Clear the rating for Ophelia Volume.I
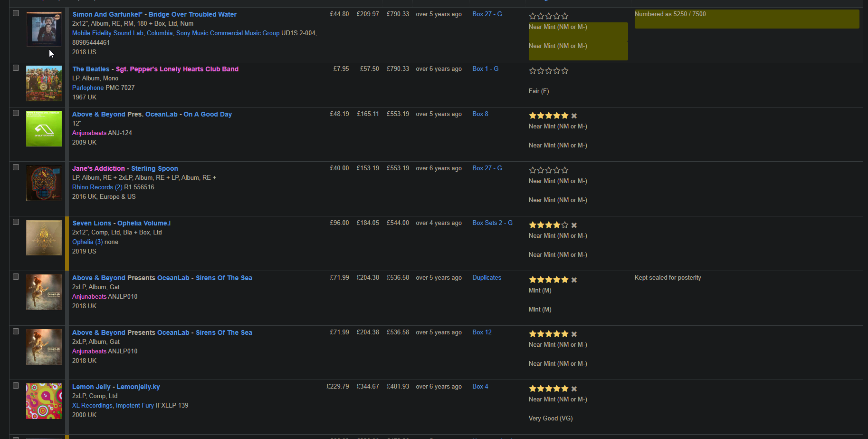This screenshot has height=439, width=868. coord(574,225)
